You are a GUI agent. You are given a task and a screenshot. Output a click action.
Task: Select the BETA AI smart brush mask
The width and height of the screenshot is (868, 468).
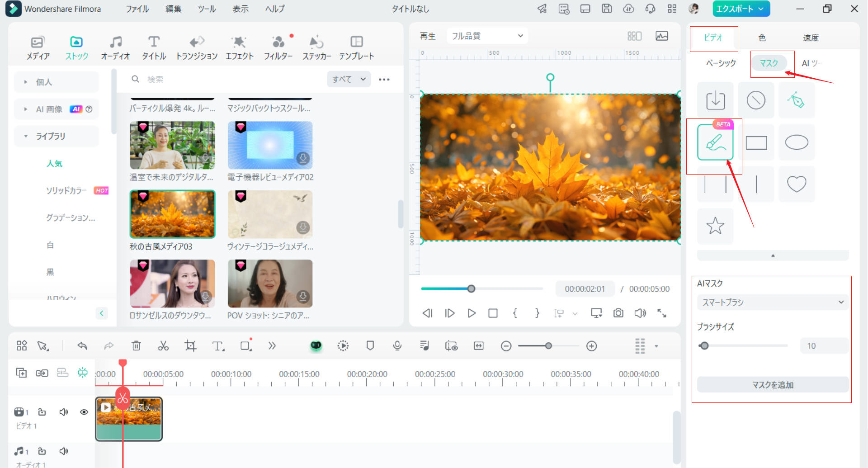(715, 142)
